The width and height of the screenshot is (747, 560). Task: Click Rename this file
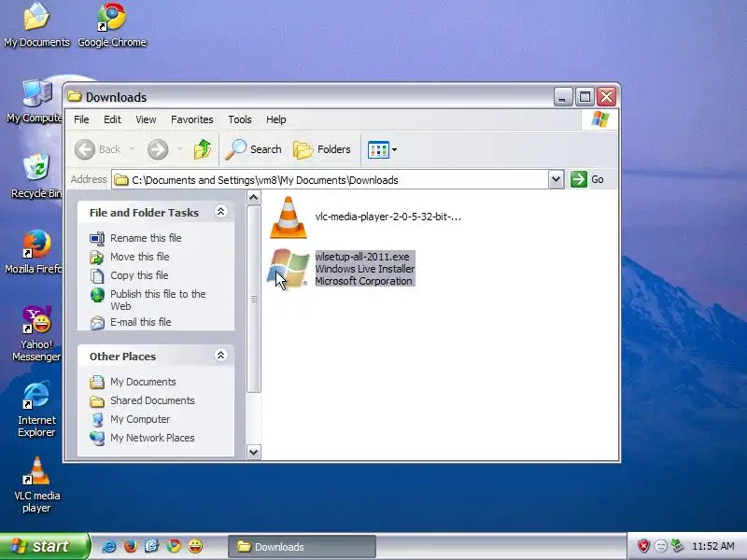pyautogui.click(x=146, y=238)
